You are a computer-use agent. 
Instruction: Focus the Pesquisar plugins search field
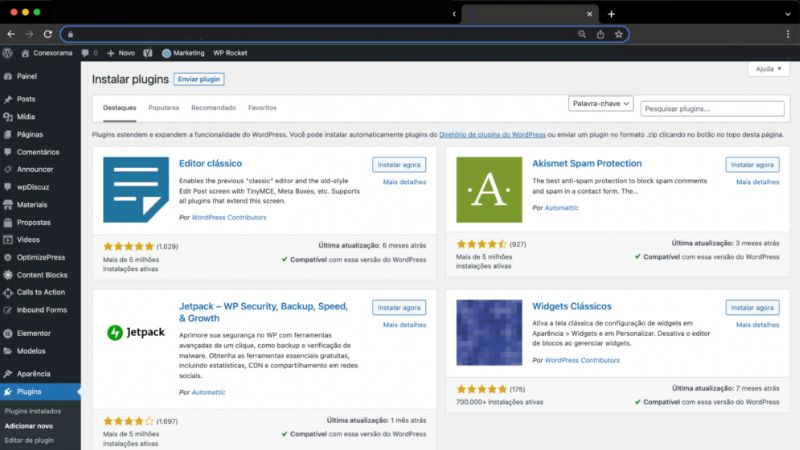point(712,108)
